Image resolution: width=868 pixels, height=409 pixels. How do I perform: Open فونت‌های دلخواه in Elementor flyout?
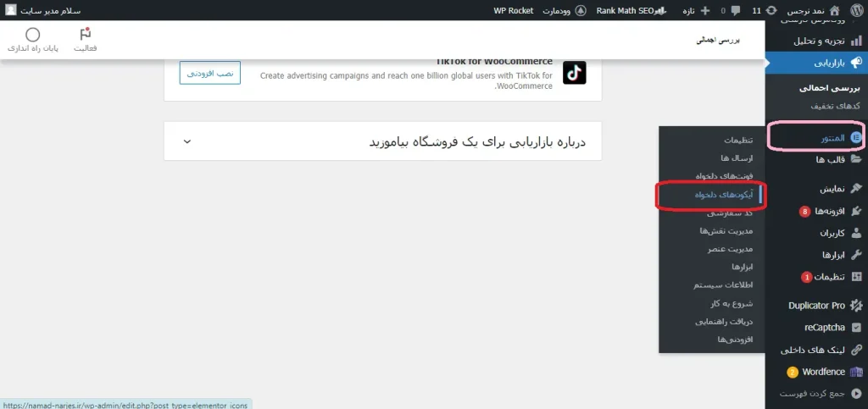[725, 176]
